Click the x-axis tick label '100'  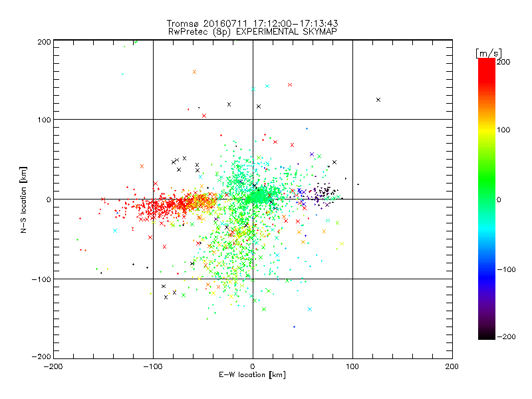click(352, 366)
